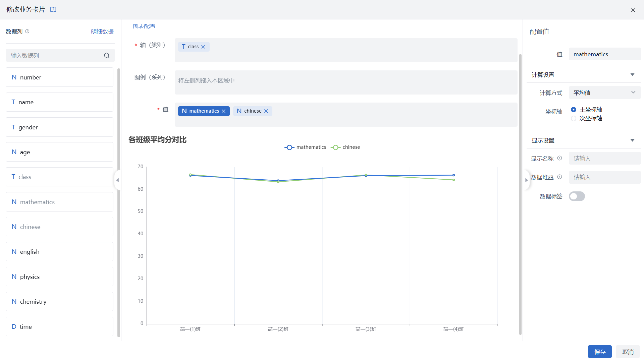The image size is (644, 362).
Task: Click the 图例(系列) drop area
Action: 346,82
